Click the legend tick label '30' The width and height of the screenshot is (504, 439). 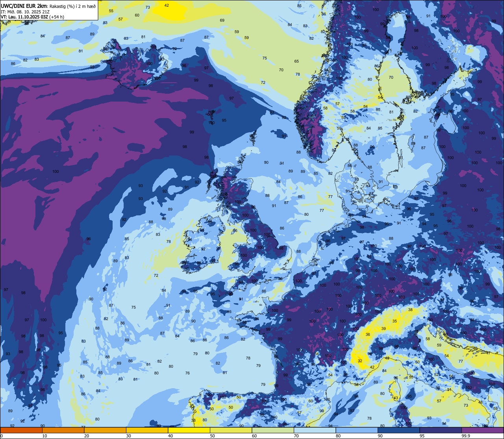click(x=128, y=436)
